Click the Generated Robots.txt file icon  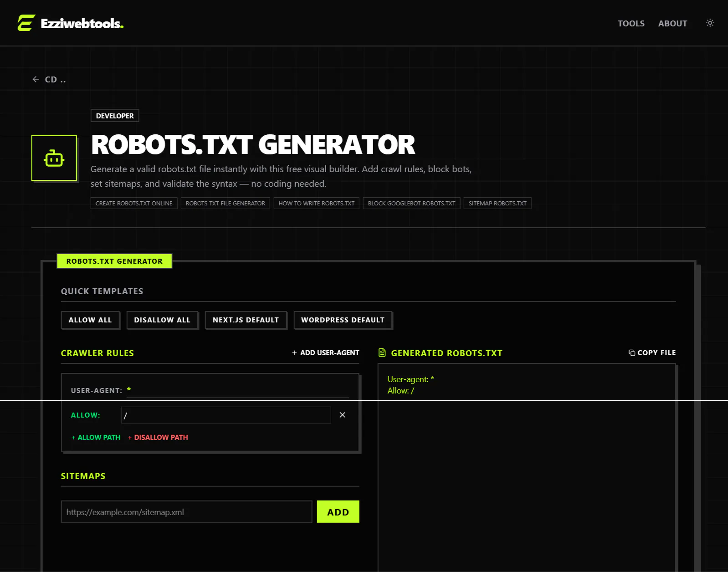click(x=382, y=352)
